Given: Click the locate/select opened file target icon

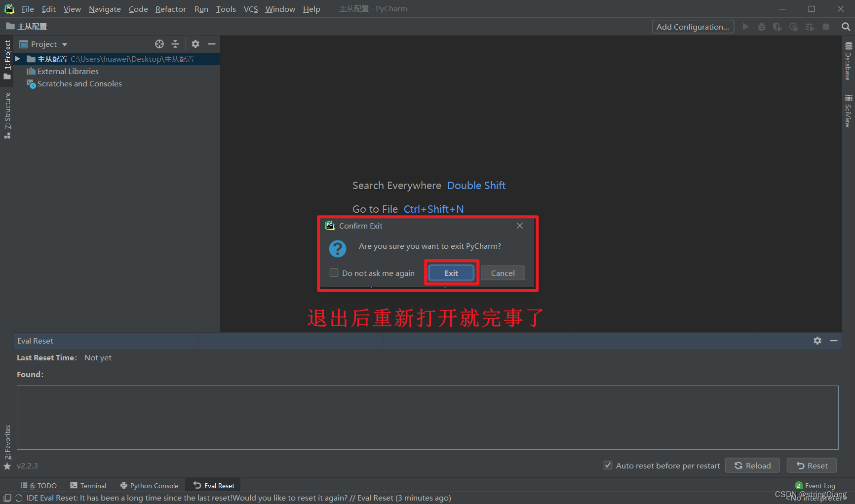Looking at the screenshot, I should pyautogui.click(x=159, y=44).
